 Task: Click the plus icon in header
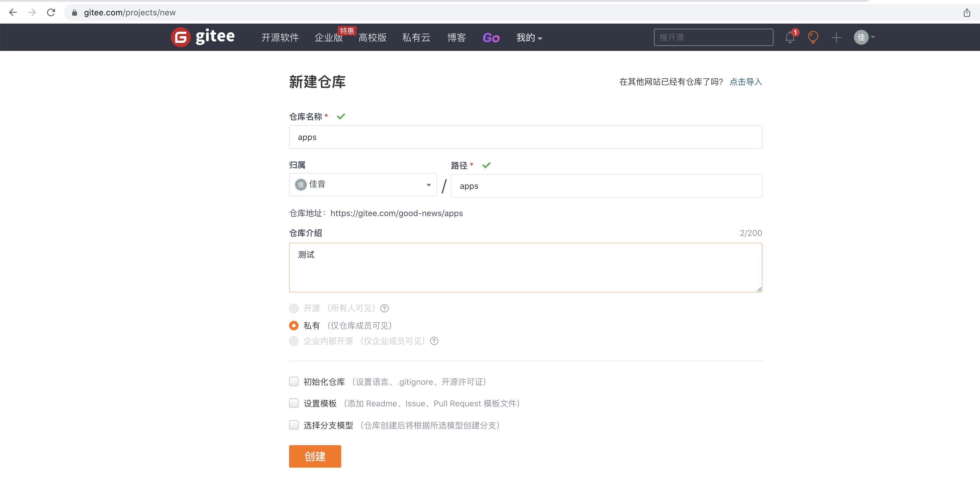(836, 37)
